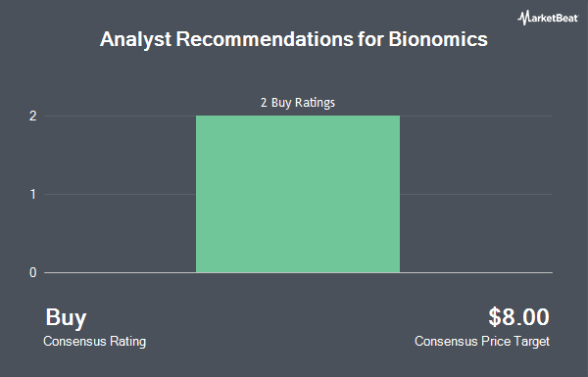Click the chart title Analyst Recommendations for Bionomics
This screenshot has width=588, height=377.
(x=294, y=39)
